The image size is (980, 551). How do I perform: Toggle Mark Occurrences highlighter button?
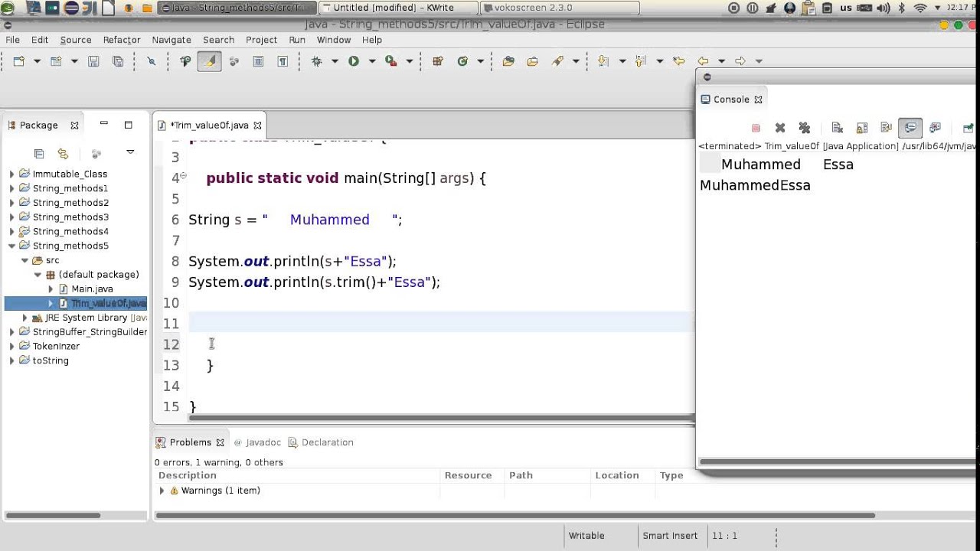tap(209, 61)
